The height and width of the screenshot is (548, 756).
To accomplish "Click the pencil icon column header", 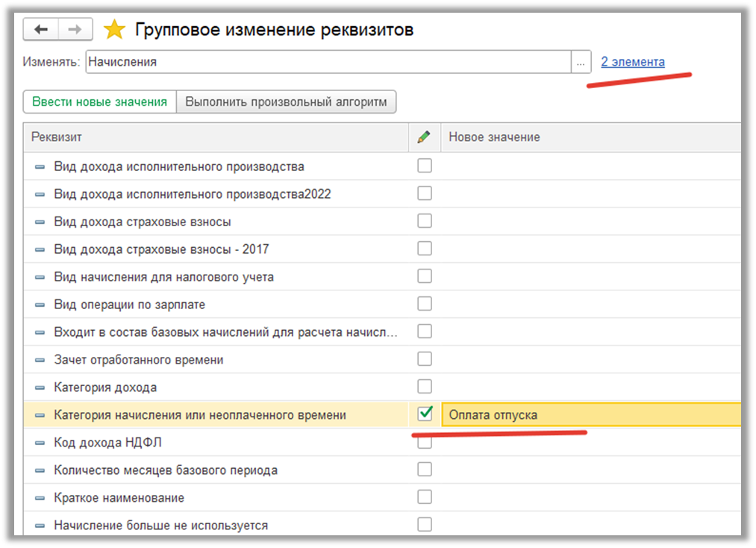I will tap(424, 137).
